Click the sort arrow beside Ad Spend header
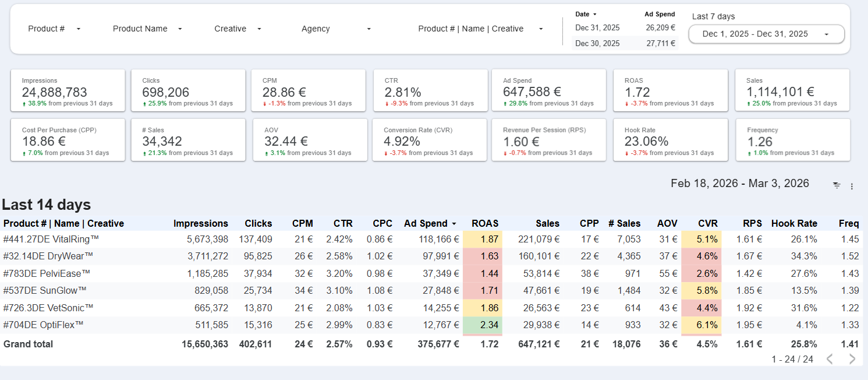868x380 pixels. pos(454,224)
